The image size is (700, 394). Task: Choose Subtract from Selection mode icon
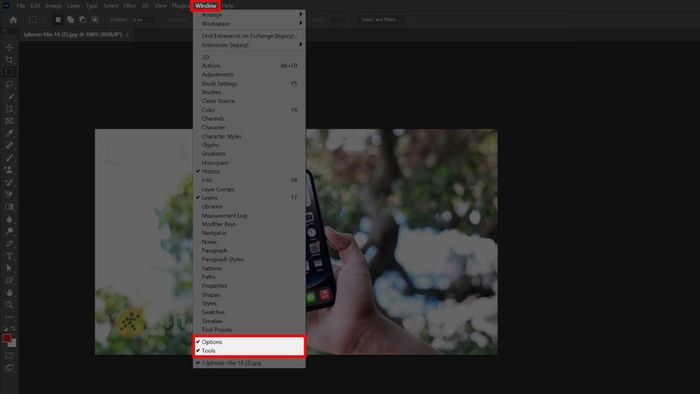(x=83, y=20)
